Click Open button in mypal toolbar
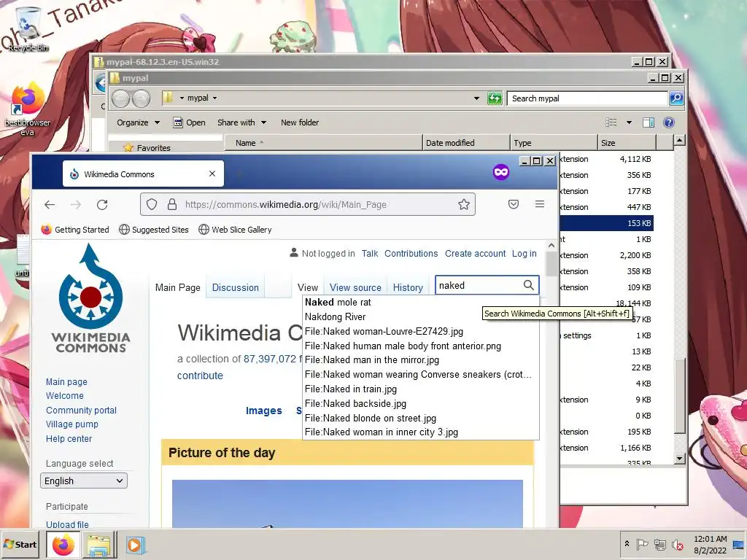The image size is (747, 560). tap(189, 122)
